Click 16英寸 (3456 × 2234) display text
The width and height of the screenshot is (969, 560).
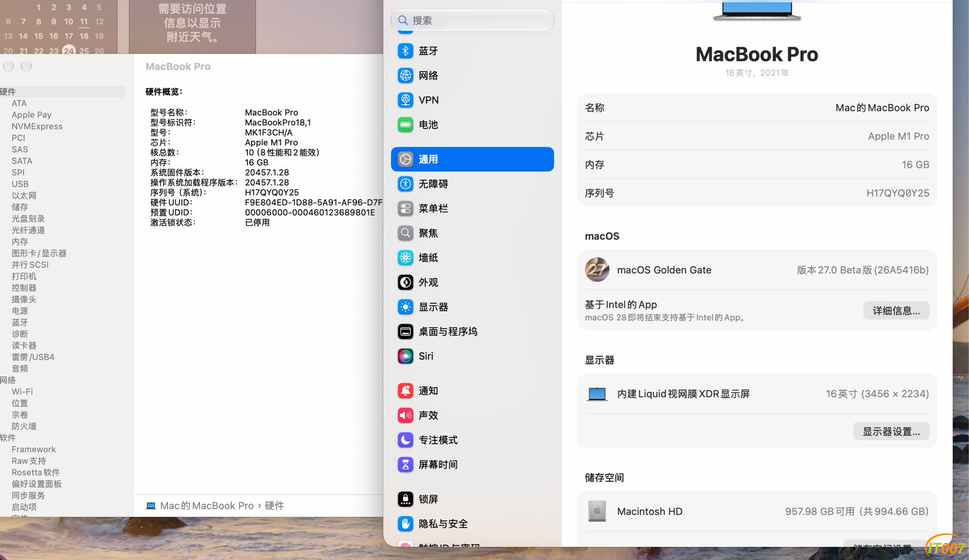877,394
